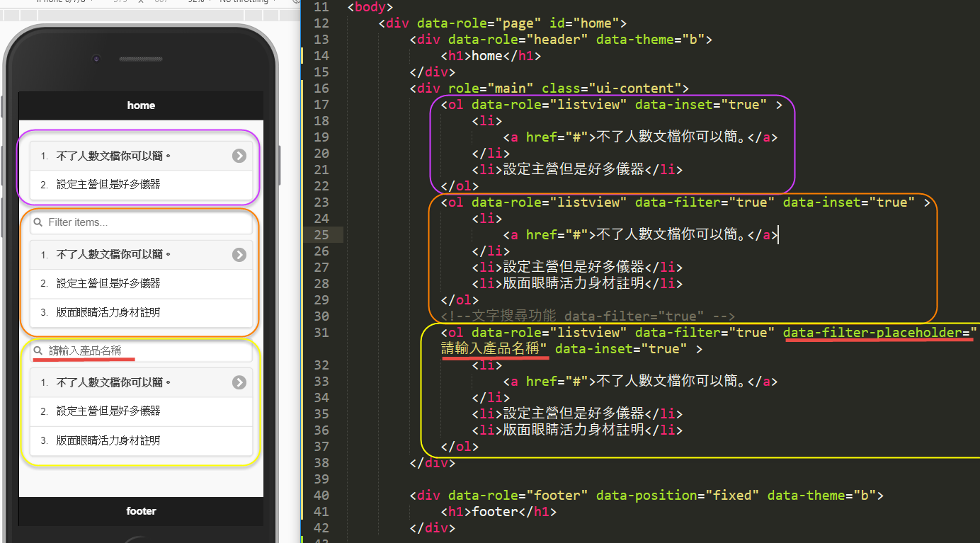This screenshot has height=543, width=980.
Task: Click item 2 設定主營但是好多儀器 in bottom list
Action: coord(108,411)
